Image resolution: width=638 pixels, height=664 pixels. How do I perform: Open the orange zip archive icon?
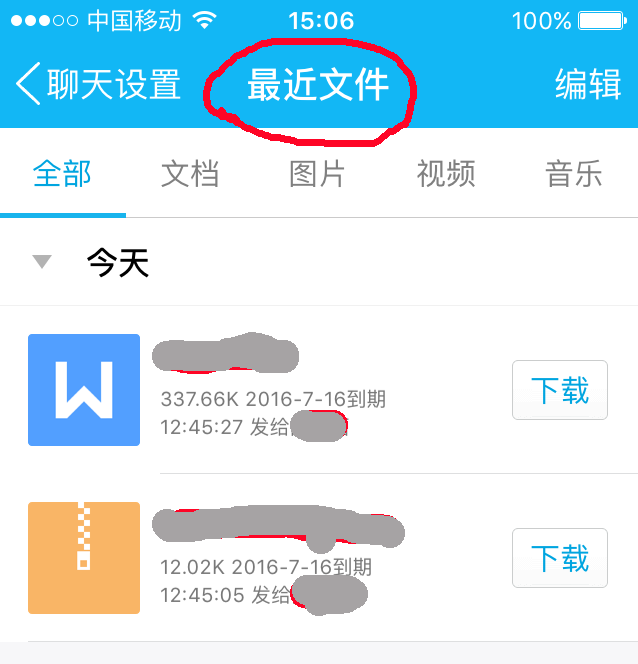(x=84, y=558)
